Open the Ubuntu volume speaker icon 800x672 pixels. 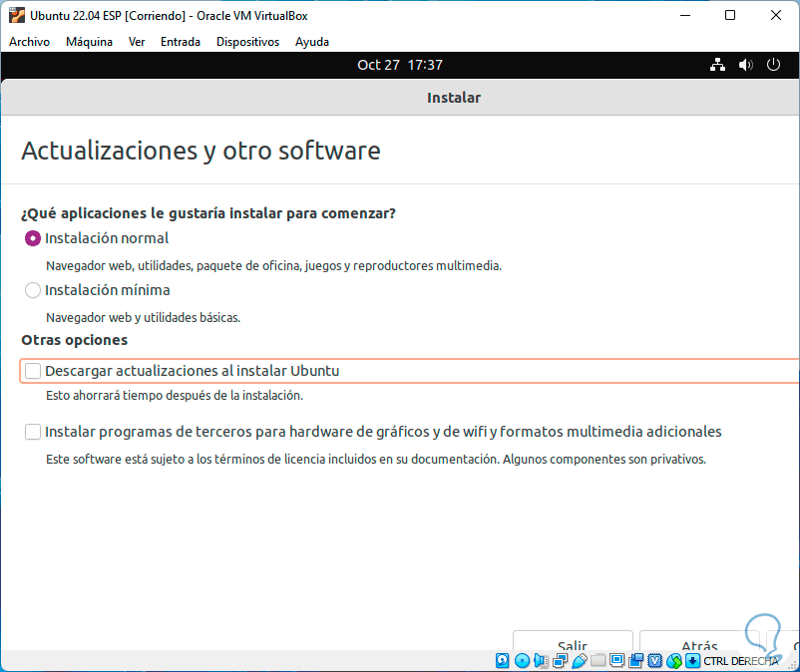pyautogui.click(x=745, y=65)
